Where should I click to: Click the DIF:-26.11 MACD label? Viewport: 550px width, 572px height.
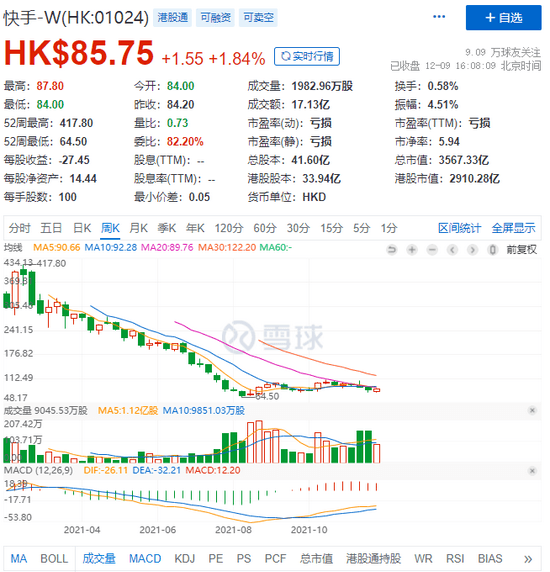tap(106, 470)
